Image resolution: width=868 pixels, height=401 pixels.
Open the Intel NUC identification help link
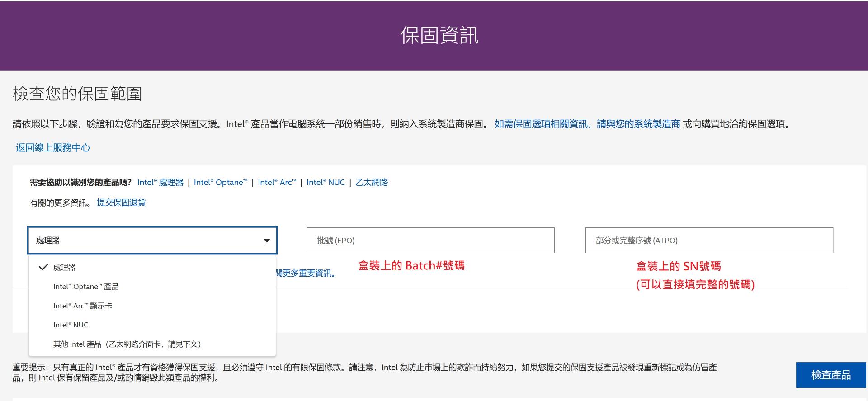[325, 182]
